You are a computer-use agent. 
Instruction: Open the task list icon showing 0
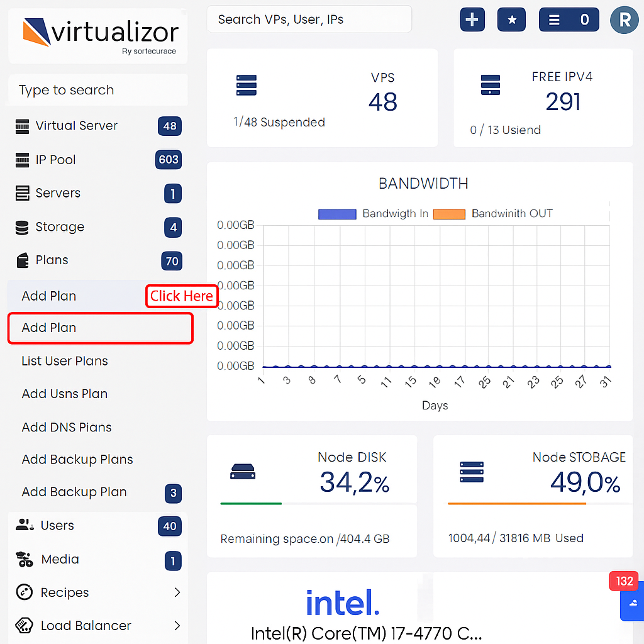coord(569,19)
